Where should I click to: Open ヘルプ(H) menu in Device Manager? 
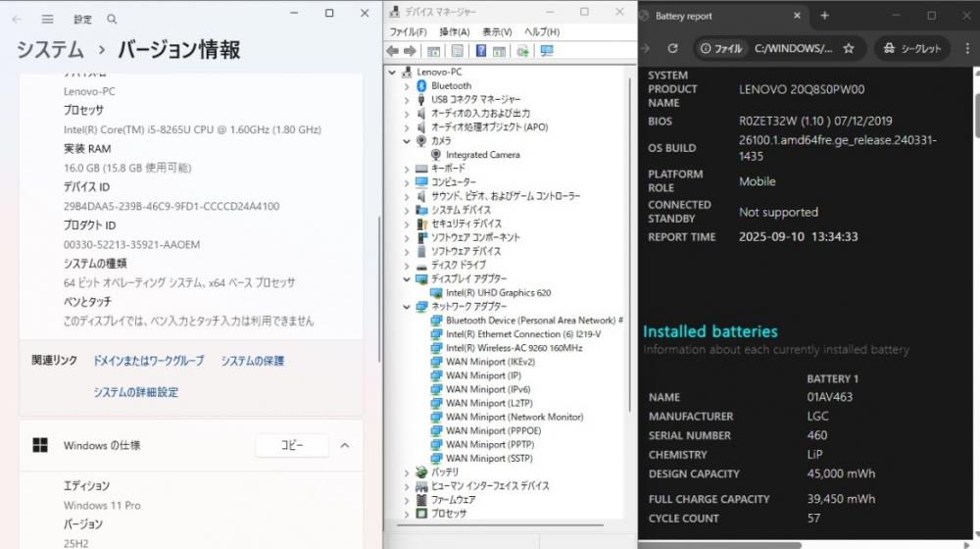(542, 32)
